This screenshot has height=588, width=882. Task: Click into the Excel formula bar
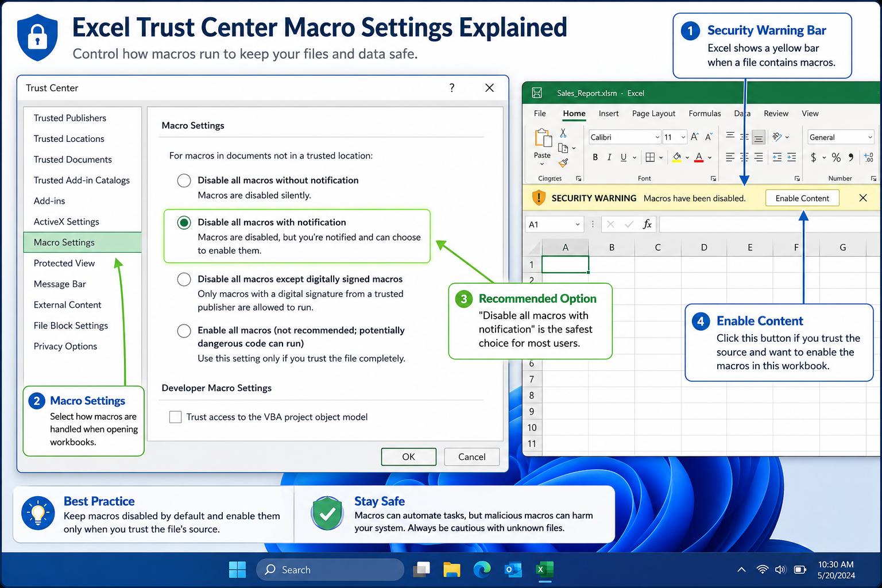click(769, 224)
